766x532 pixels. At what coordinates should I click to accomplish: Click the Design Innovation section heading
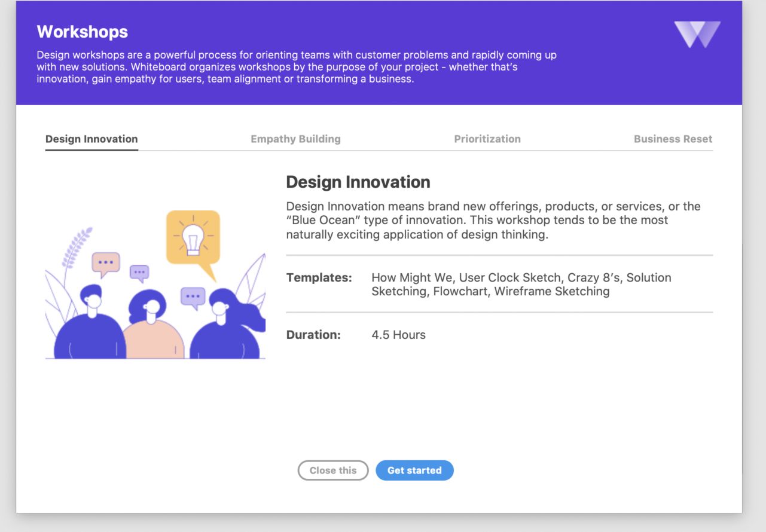tap(358, 182)
